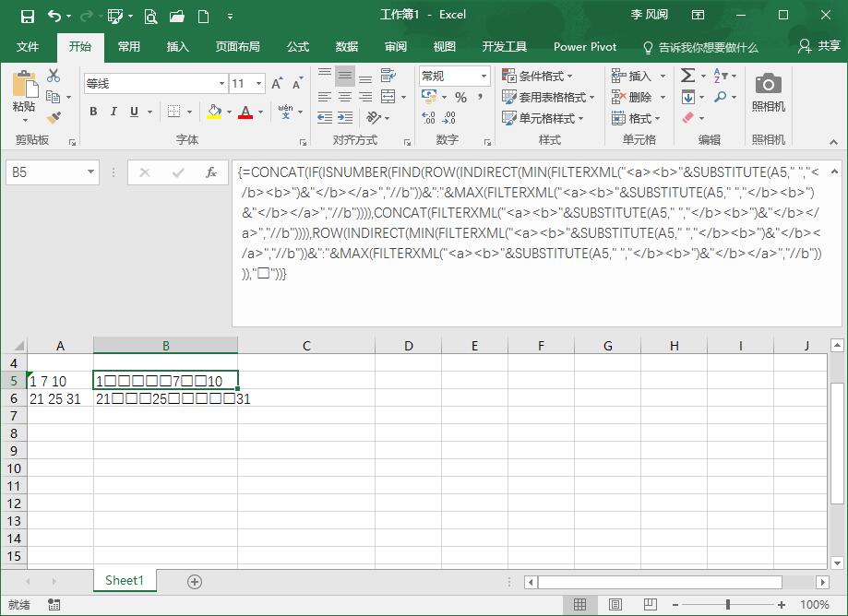848x616 pixels.
Task: Toggle underline formatting
Action: coord(134,112)
